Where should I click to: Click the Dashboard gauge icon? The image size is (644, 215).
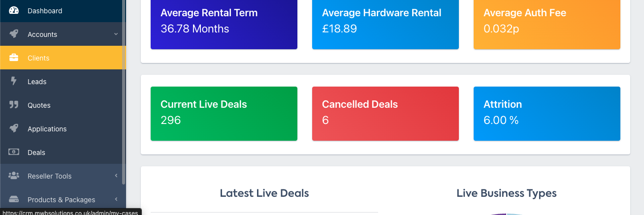click(x=14, y=10)
